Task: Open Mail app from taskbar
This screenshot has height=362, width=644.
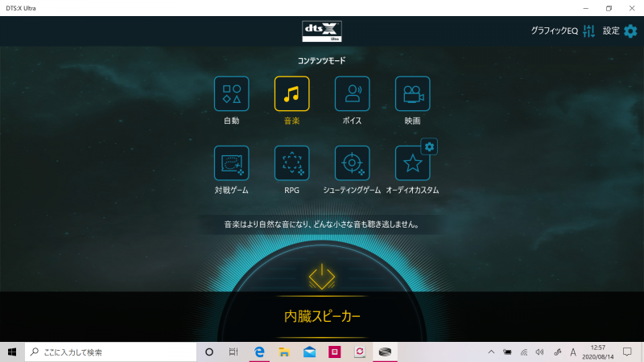Action: 309,352
